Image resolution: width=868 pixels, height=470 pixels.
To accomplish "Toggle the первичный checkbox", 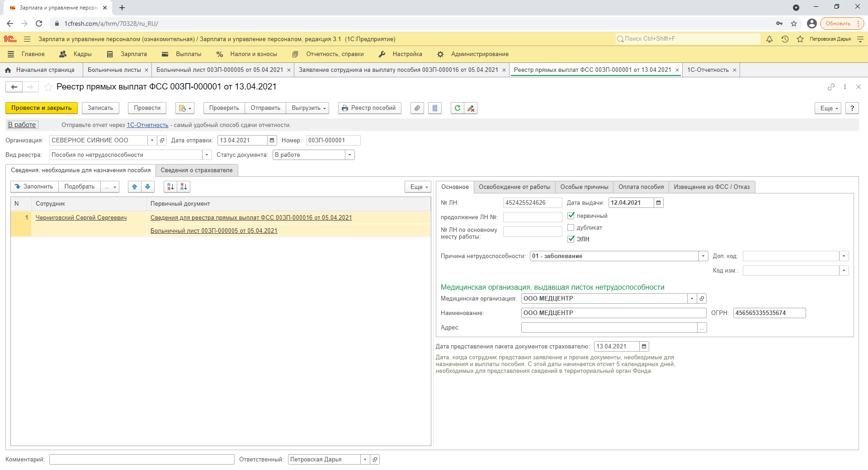I will pos(571,216).
